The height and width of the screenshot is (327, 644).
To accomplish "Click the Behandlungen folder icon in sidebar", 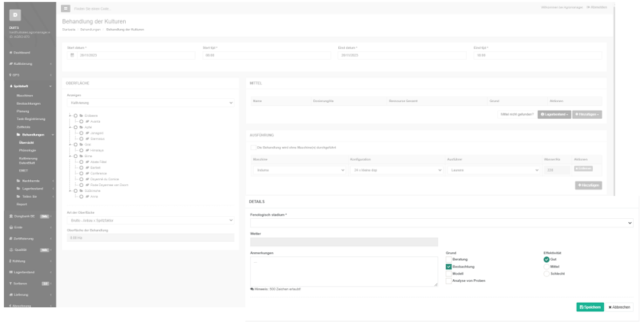I will pos(18,134).
